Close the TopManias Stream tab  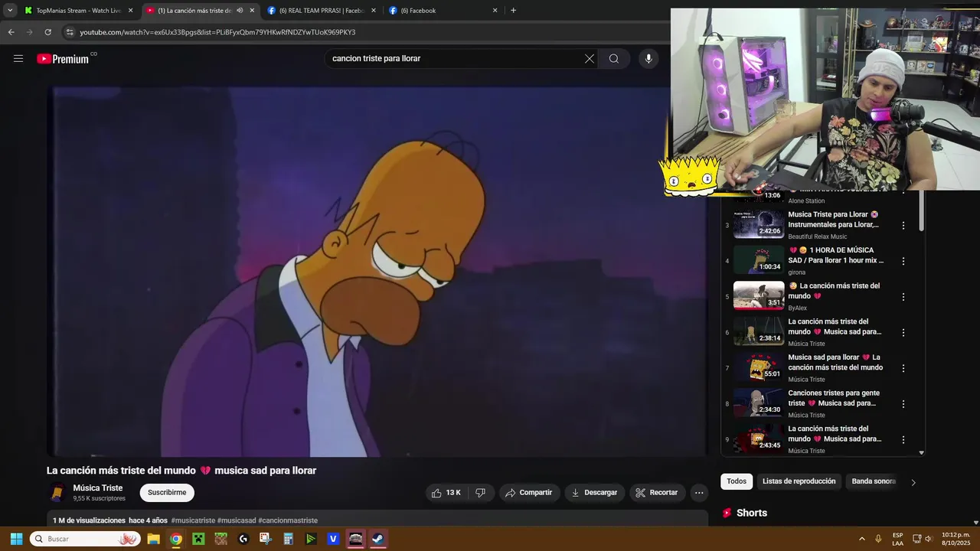point(130,11)
